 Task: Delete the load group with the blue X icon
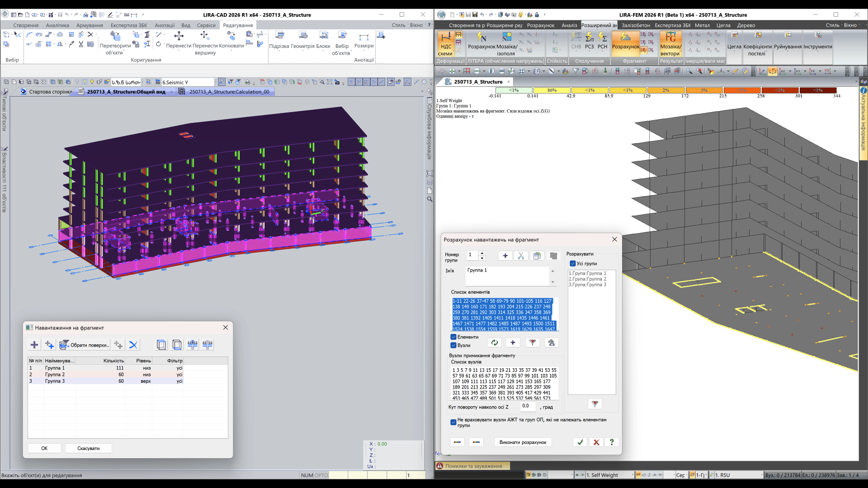coord(133,345)
